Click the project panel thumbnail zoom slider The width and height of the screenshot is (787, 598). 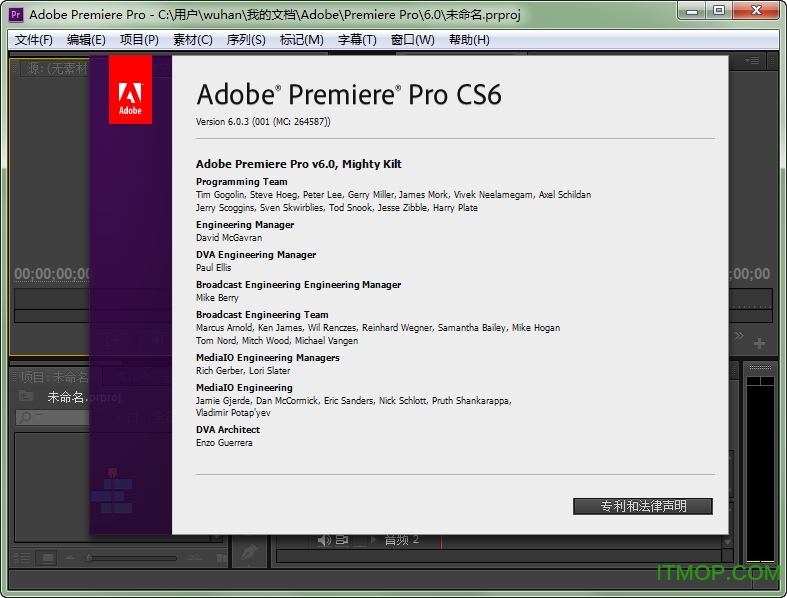pos(131,558)
